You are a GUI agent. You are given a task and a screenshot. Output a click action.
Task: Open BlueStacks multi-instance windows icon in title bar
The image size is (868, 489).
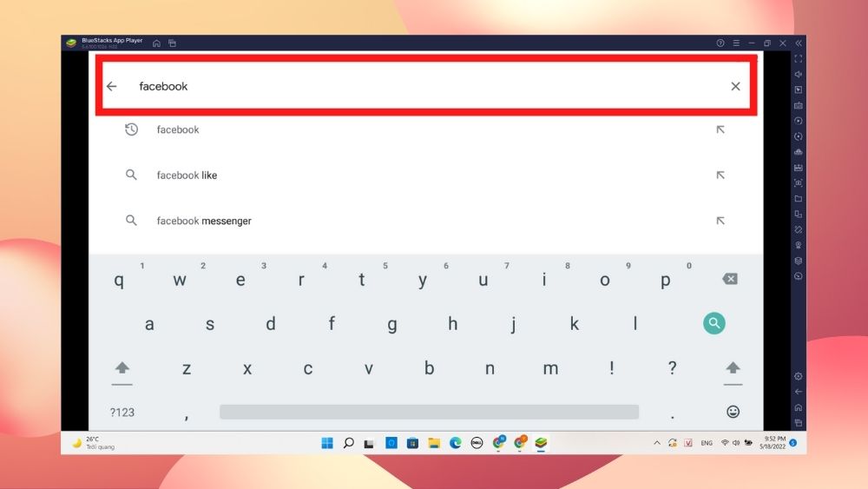(172, 43)
